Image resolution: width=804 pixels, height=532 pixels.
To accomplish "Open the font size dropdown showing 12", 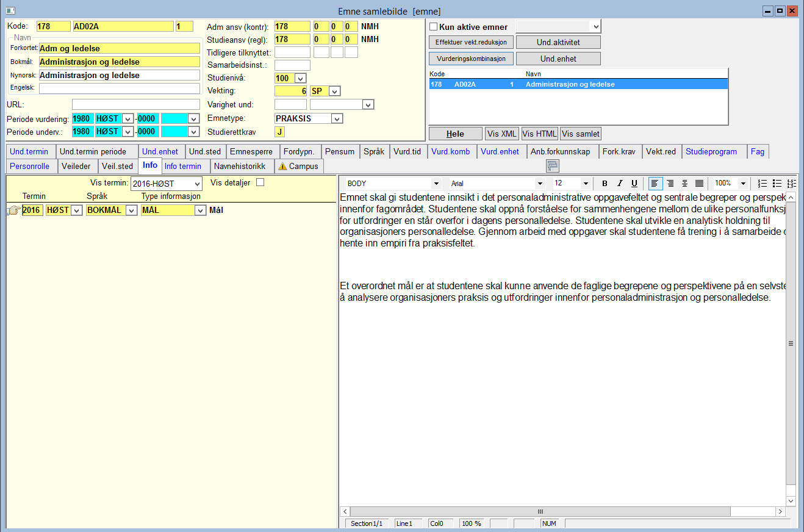I will (586, 184).
